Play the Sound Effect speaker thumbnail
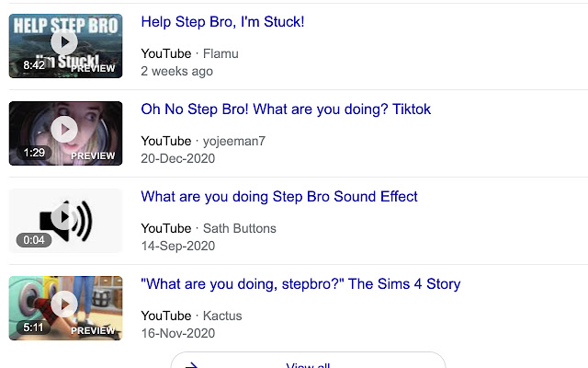 tap(64, 218)
